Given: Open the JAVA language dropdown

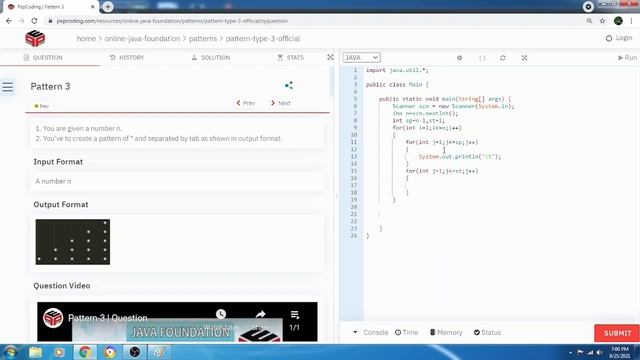Looking at the screenshot, I should click(x=362, y=58).
